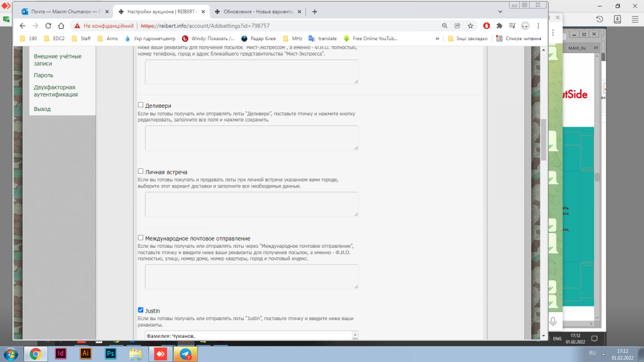Open the '190' bookmark folder
644x362 pixels.
[28, 39]
